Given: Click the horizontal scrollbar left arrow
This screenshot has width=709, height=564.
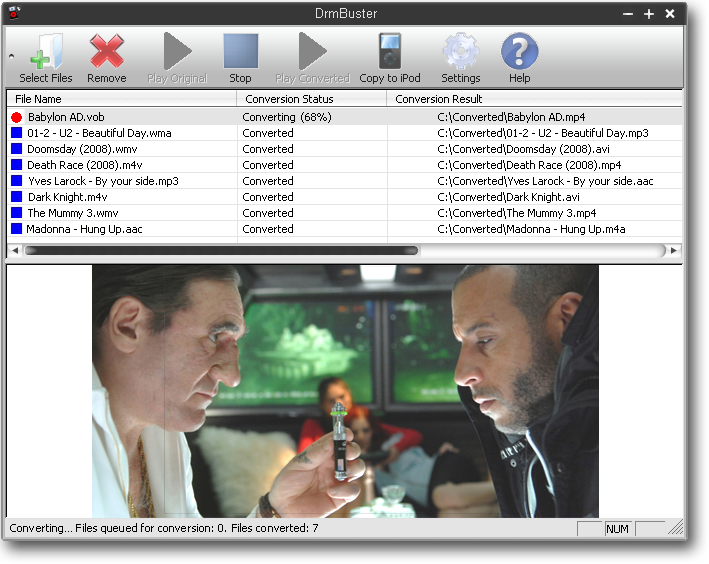Looking at the screenshot, I should tap(15, 250).
